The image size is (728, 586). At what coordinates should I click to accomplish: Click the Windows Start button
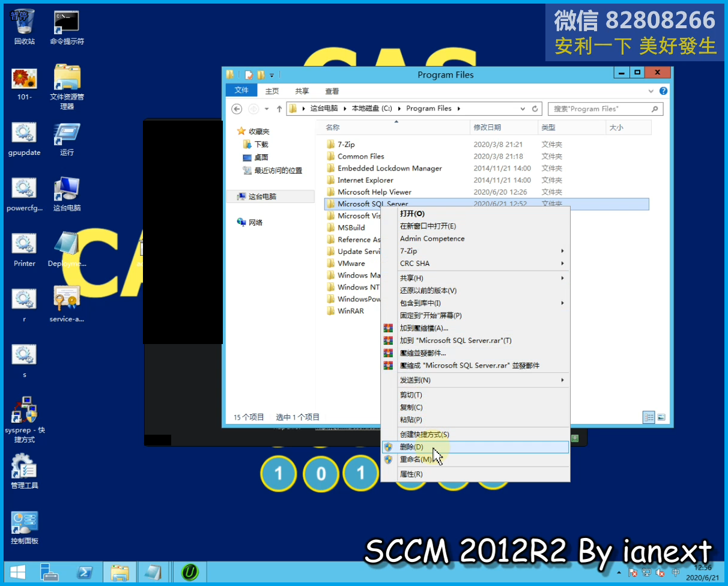point(17,572)
